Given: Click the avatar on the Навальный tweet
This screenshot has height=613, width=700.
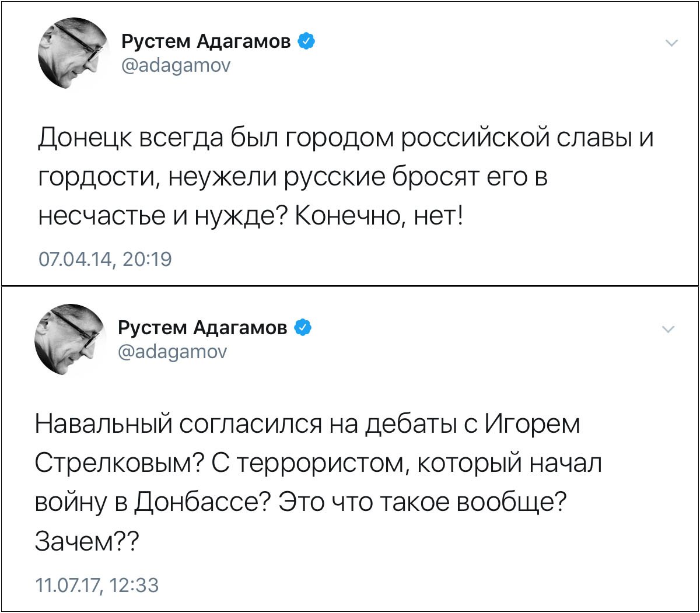Looking at the screenshot, I should click(71, 339).
